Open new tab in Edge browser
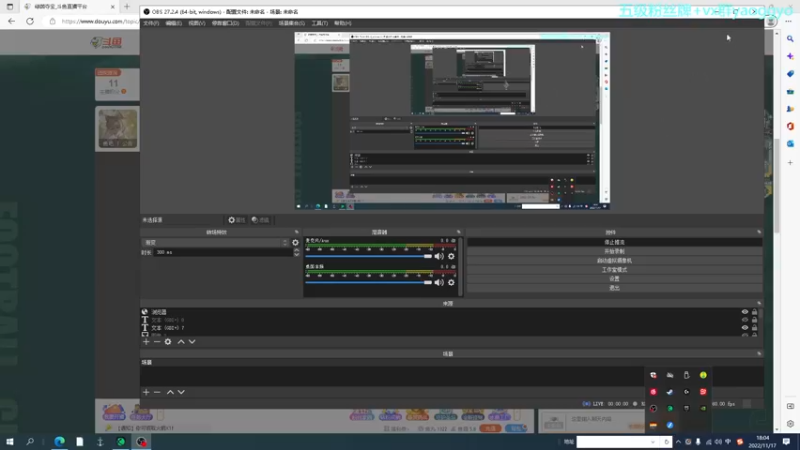The width and height of the screenshot is (800, 450). click(127, 7)
